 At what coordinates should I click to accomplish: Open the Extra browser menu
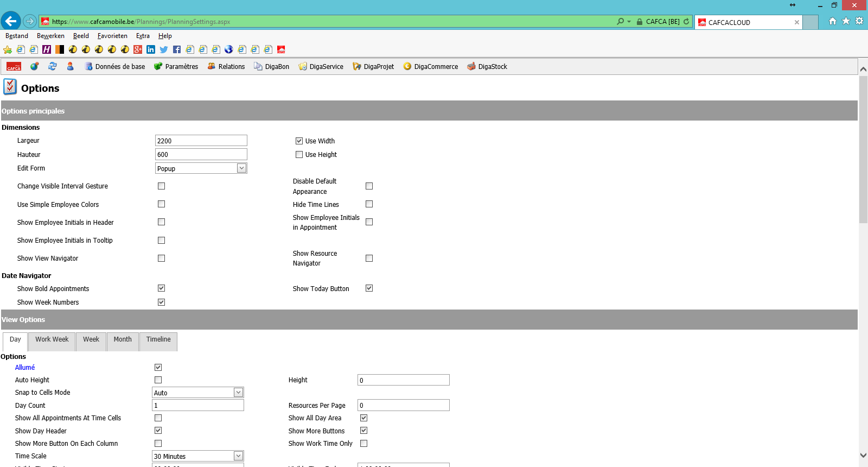pyautogui.click(x=143, y=36)
